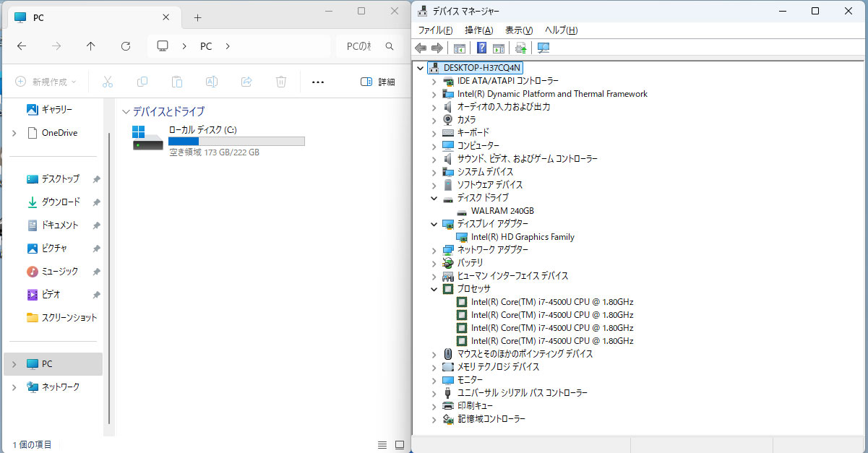
Task: Click the up arrow in File Explorer
Action: (x=90, y=46)
